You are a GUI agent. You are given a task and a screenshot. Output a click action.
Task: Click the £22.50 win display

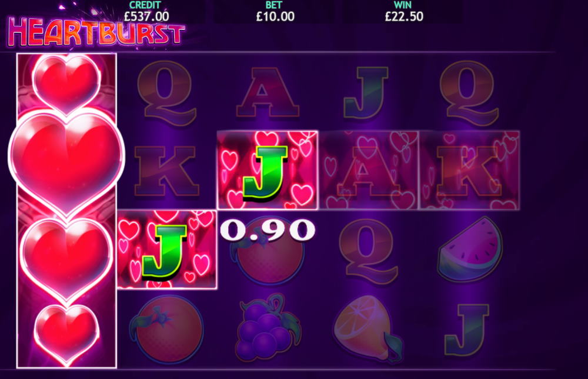click(404, 12)
